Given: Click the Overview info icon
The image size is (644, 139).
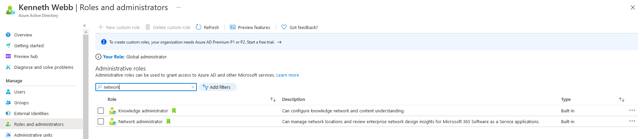Looking at the screenshot, I should click(8, 35).
